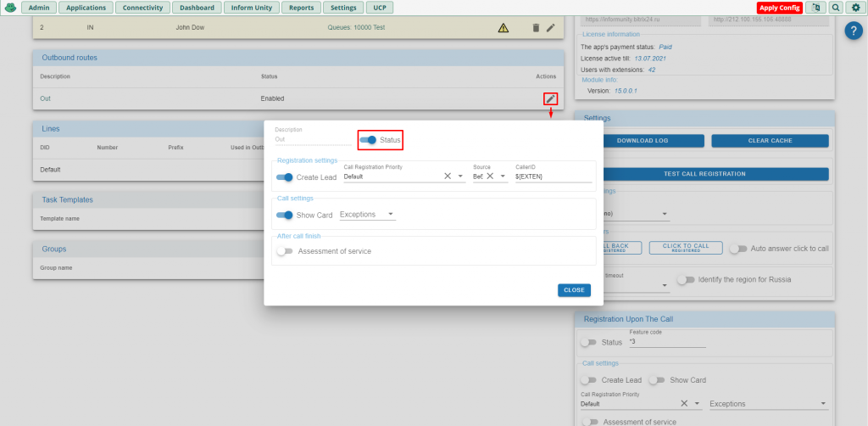The width and height of the screenshot is (868, 426).
Task: Click the red Apply Config button
Action: [x=780, y=8]
